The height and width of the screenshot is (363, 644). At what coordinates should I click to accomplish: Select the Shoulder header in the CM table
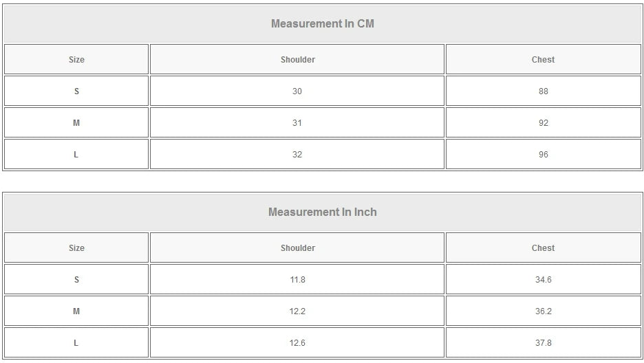point(297,60)
